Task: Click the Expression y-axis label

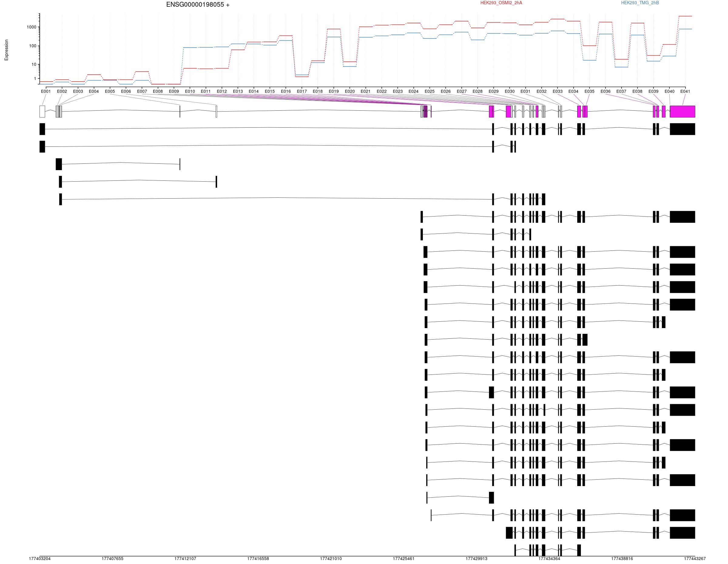Action: click(x=6, y=50)
